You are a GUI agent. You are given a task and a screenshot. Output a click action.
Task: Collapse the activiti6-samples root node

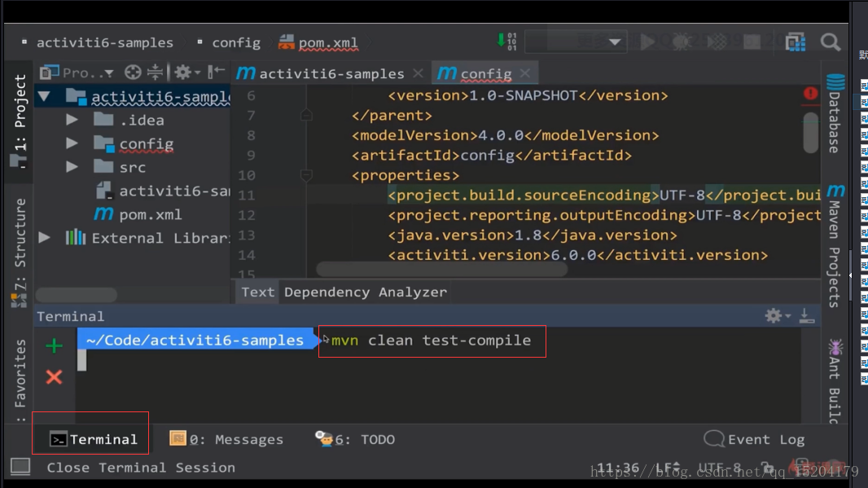point(44,97)
